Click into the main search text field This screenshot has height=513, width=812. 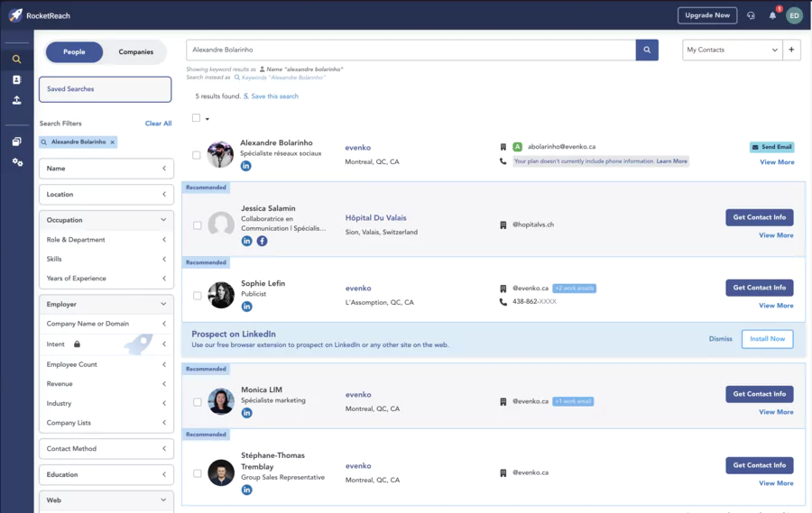point(411,50)
